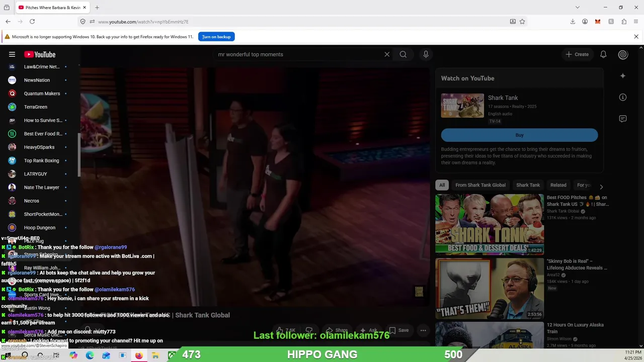Select the Related filter chip
The image size is (644, 362).
click(x=558, y=185)
